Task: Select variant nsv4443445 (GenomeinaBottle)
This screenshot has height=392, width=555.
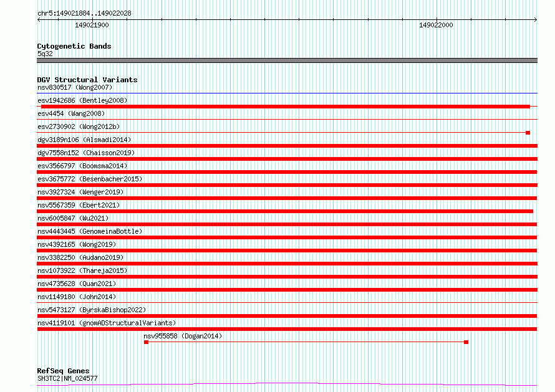Action: 90,231
